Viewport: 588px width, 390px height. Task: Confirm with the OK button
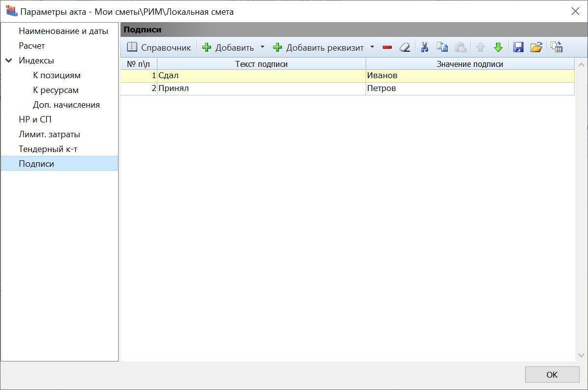[552, 375]
